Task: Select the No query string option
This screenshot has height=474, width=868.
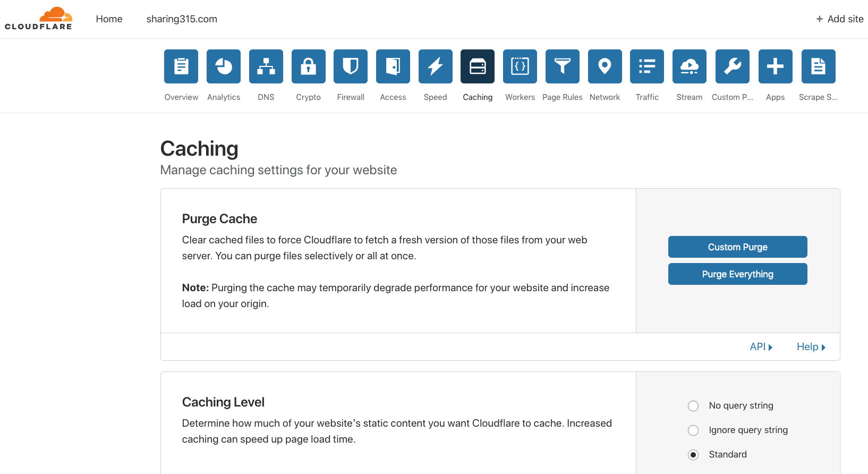Action: [693, 406]
